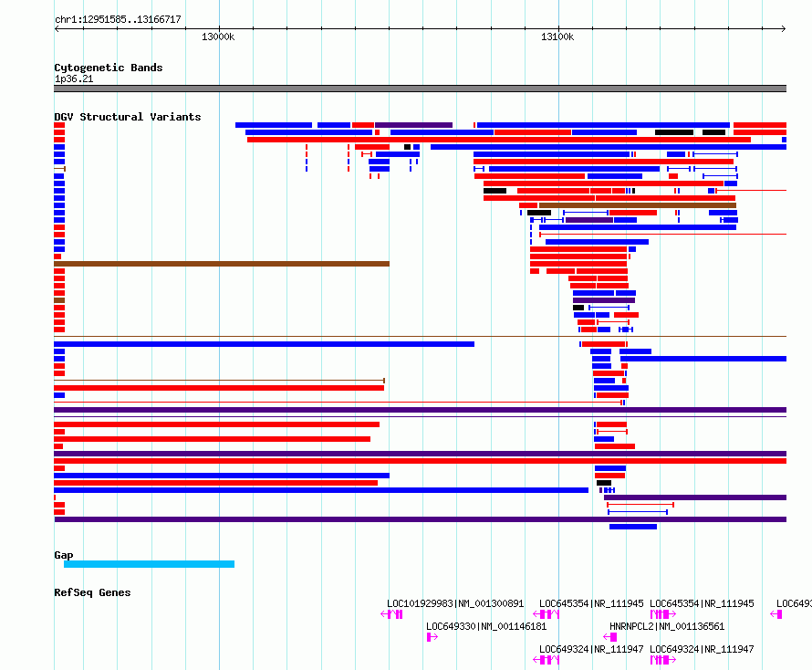The height and width of the screenshot is (670, 812).
Task: Click the long thick brown variant bar
Action: click(222, 264)
